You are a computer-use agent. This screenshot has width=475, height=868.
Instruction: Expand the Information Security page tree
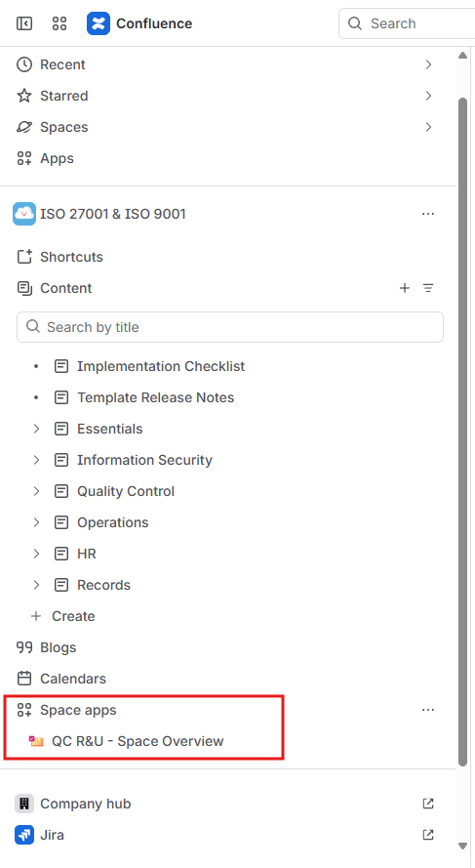pyautogui.click(x=36, y=460)
